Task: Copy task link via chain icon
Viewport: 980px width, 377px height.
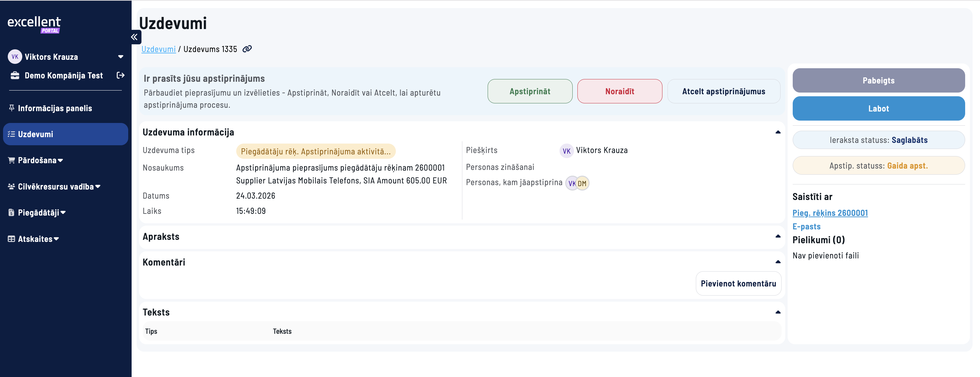Action: pos(247,49)
